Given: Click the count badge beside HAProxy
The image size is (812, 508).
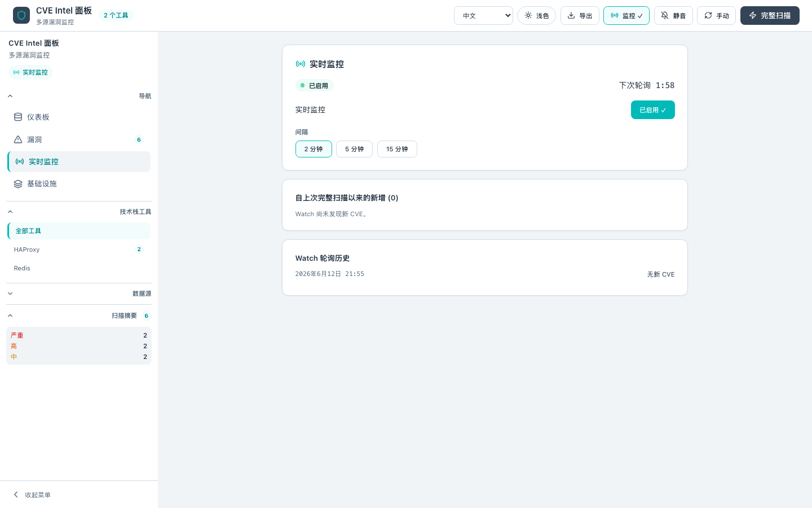Looking at the screenshot, I should pos(139,249).
